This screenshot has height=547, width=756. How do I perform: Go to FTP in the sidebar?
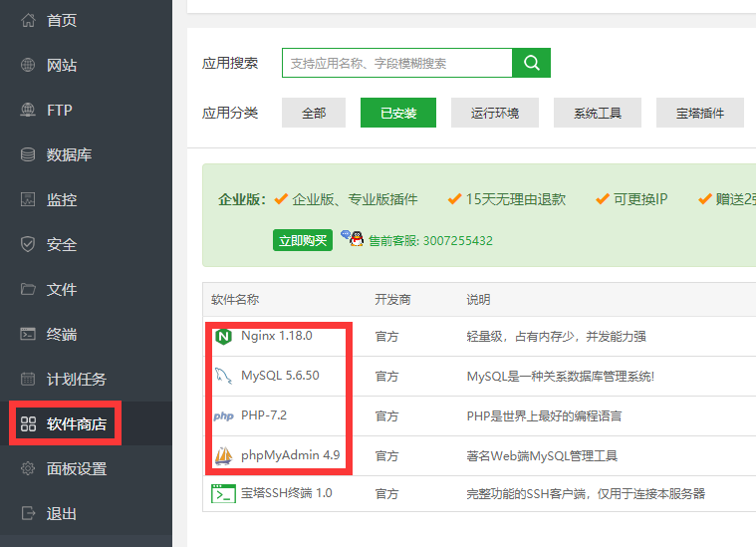(60, 110)
